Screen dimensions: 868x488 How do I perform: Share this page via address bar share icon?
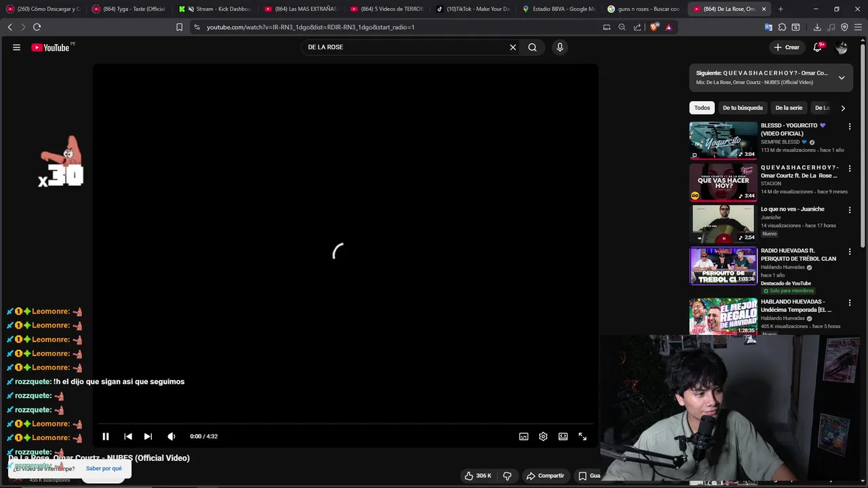637,27
